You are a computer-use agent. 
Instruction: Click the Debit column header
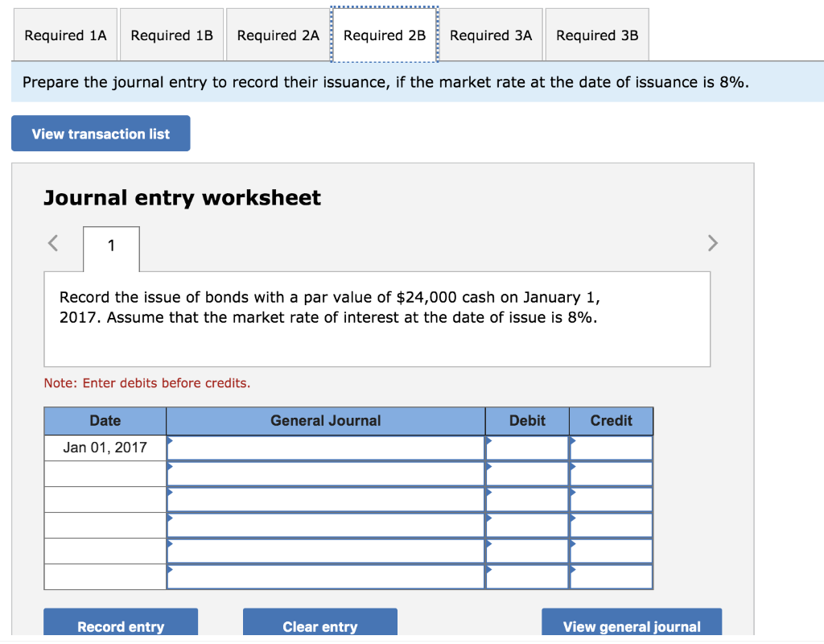pyautogui.click(x=527, y=420)
